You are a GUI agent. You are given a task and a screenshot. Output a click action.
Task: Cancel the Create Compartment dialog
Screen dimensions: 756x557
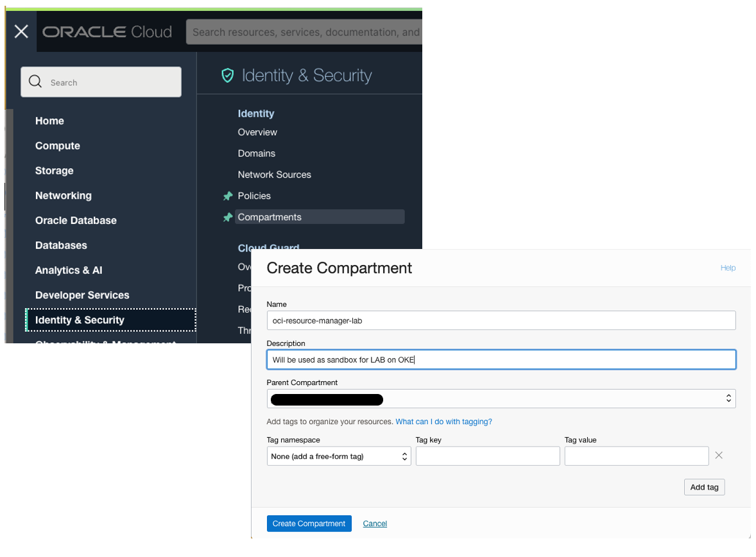tap(375, 523)
